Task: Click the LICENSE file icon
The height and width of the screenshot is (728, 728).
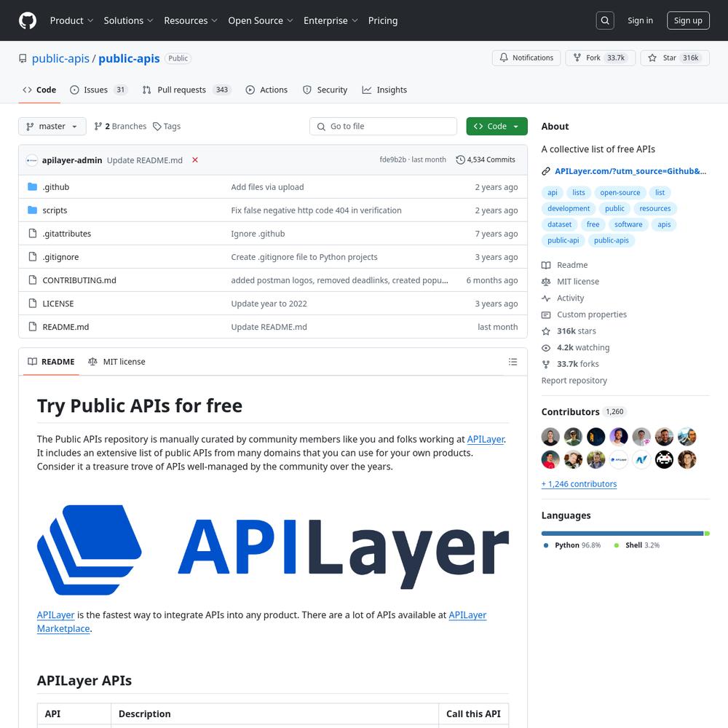Action: click(33, 303)
